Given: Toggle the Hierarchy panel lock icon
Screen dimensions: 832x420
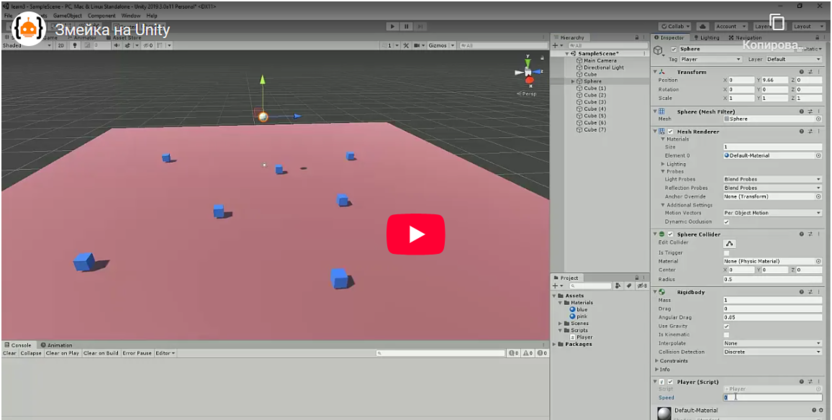Looking at the screenshot, I should click(637, 38).
